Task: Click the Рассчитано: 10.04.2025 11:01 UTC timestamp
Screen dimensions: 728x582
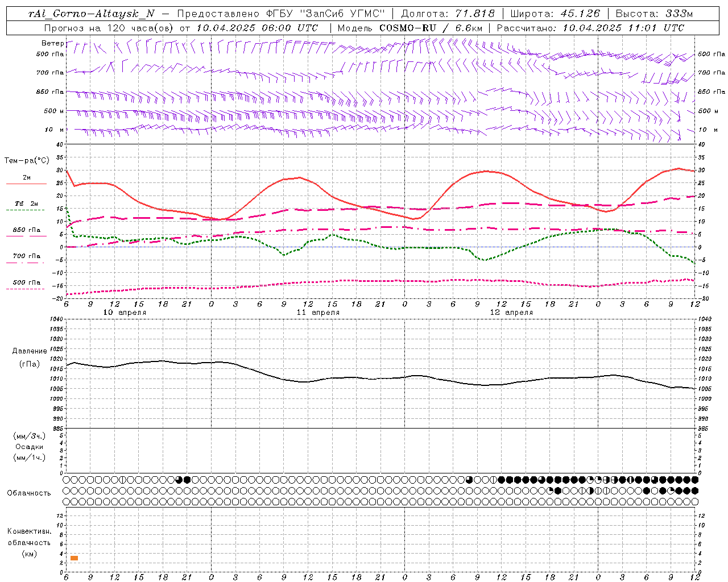Action: click(590, 28)
